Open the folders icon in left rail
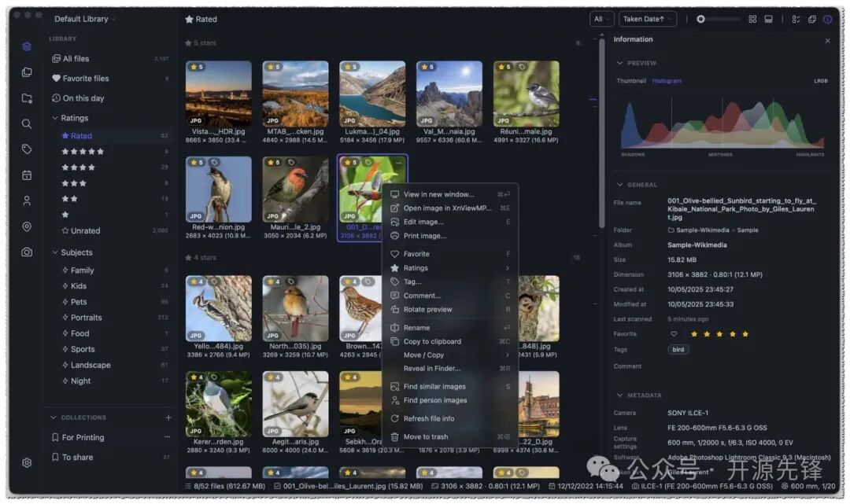Image resolution: width=850 pixels, height=504 pixels. click(x=27, y=98)
